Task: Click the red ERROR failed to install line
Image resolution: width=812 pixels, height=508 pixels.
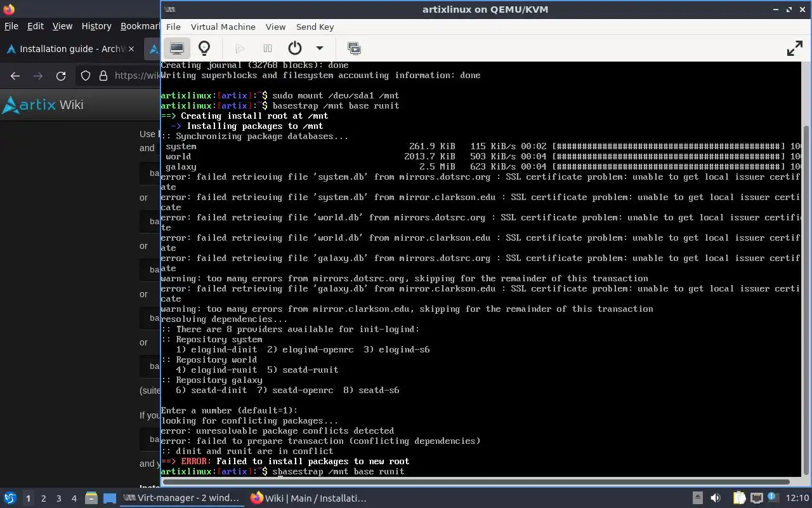Action: (x=285, y=461)
